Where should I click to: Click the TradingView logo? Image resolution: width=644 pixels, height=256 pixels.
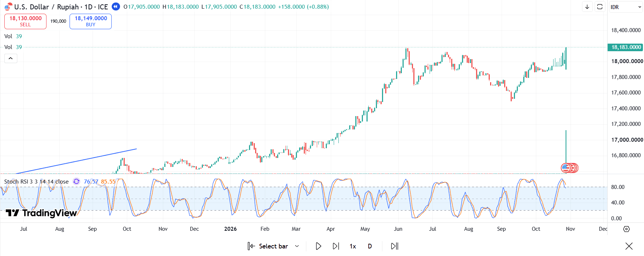point(41,213)
